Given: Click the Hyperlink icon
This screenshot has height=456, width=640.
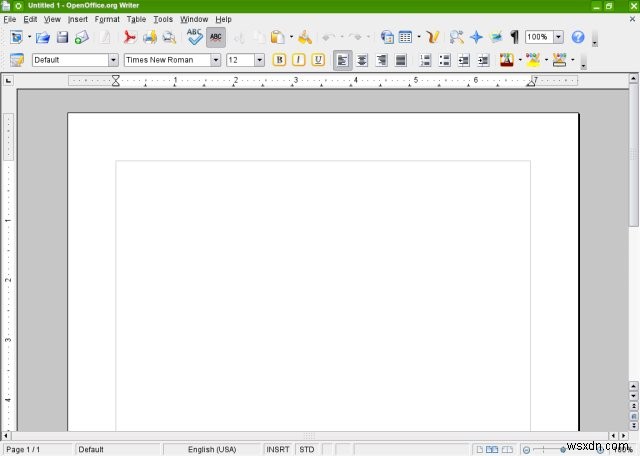Looking at the screenshot, I should [x=387, y=37].
